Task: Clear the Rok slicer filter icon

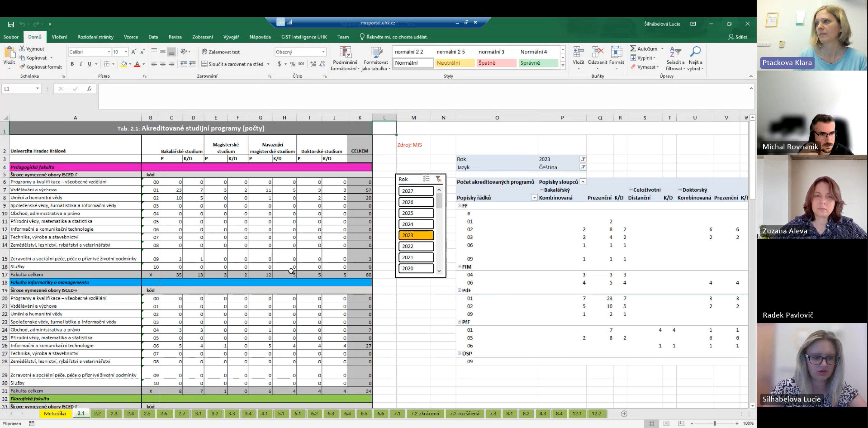Action: 438,179
